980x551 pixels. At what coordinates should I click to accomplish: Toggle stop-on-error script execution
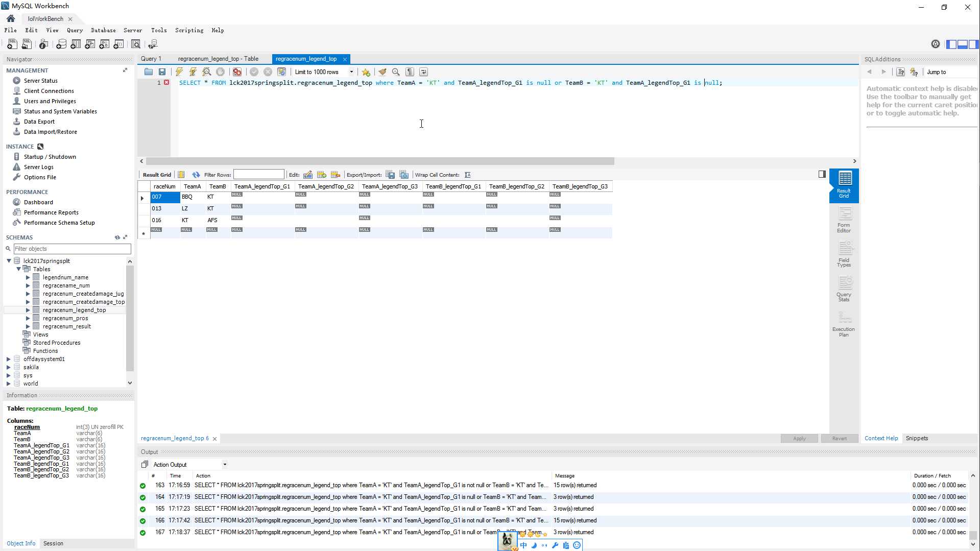coord(237,72)
